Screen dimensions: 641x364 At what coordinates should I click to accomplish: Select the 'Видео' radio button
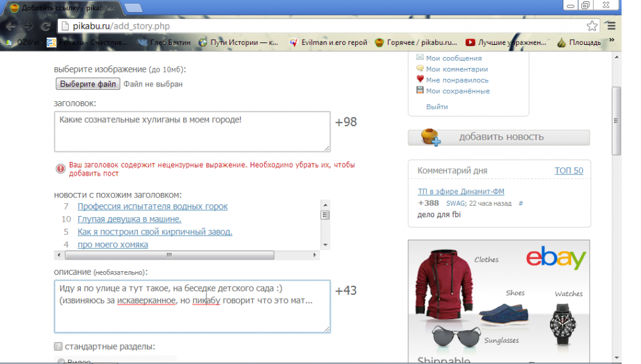pyautogui.click(x=62, y=361)
